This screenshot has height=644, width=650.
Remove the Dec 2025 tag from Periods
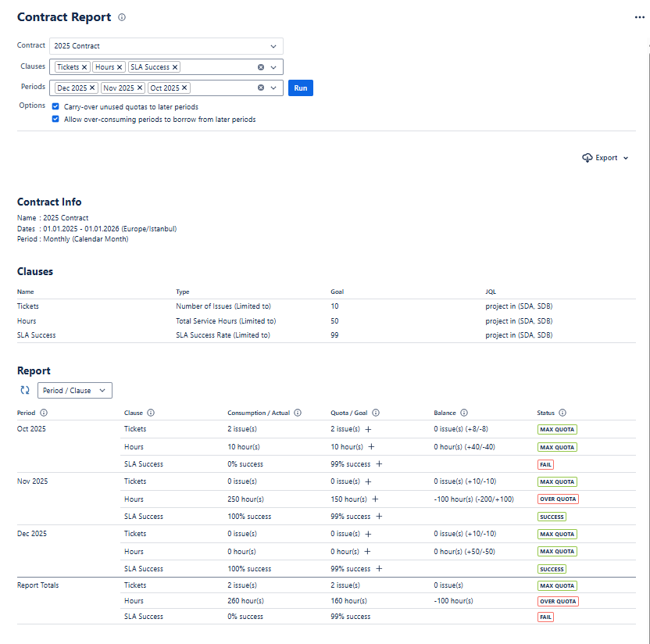pyautogui.click(x=92, y=88)
